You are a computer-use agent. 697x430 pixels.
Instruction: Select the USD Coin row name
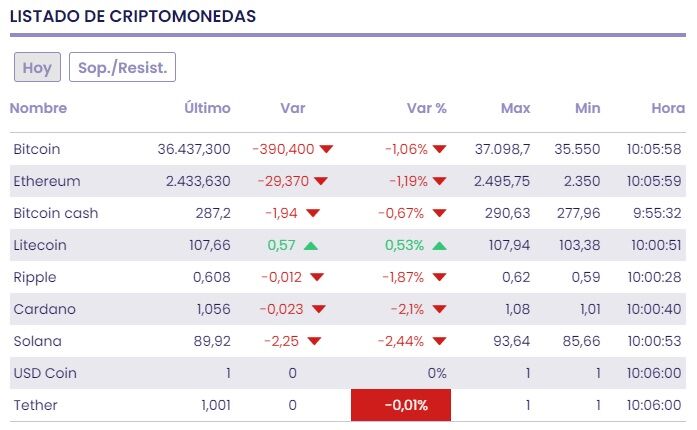[45, 373]
